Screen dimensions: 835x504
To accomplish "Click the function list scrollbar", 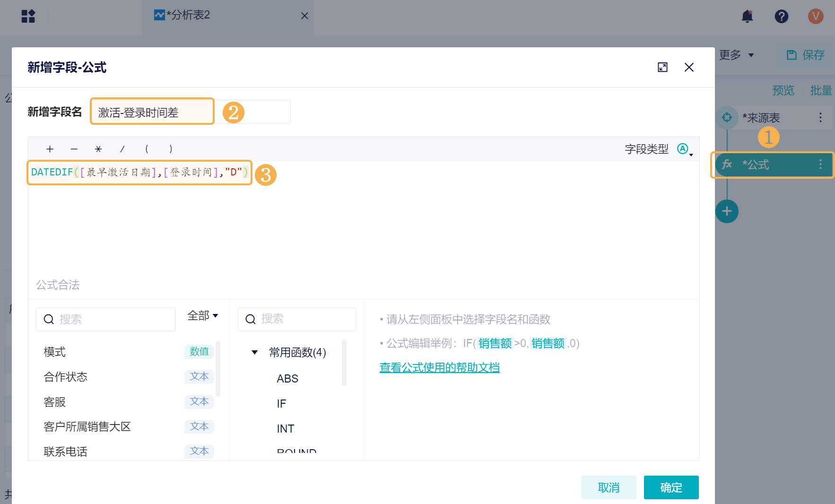I will (x=344, y=363).
